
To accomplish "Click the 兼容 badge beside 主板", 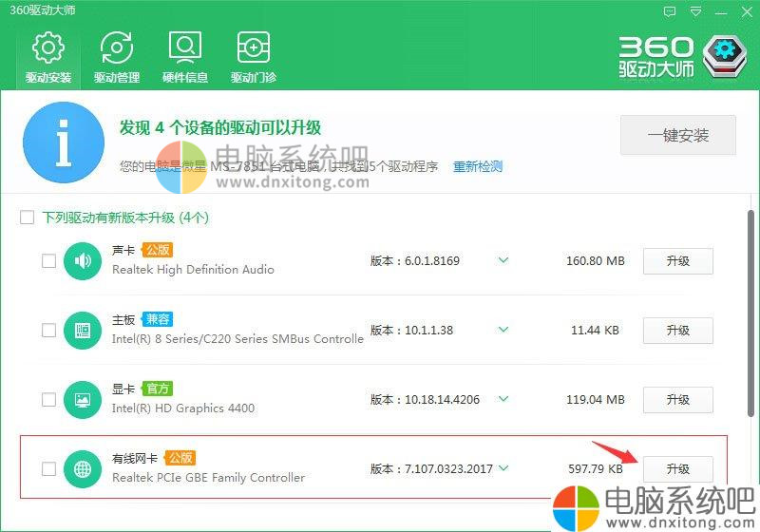I will click(x=158, y=319).
